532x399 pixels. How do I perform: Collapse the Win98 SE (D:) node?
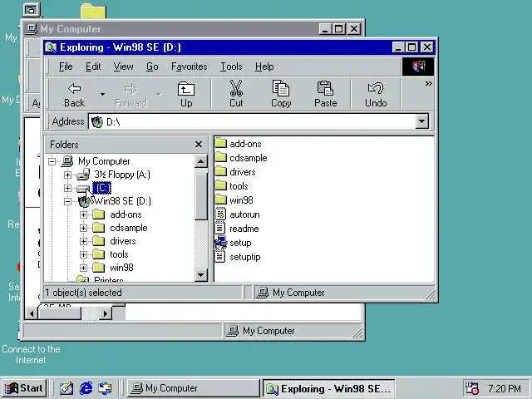pyautogui.click(x=67, y=201)
